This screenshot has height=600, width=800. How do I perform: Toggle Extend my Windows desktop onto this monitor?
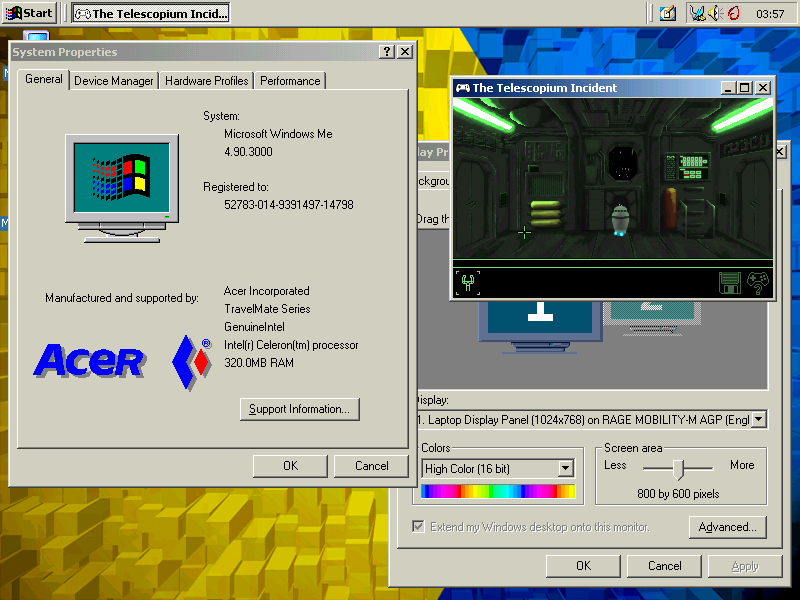(418, 527)
